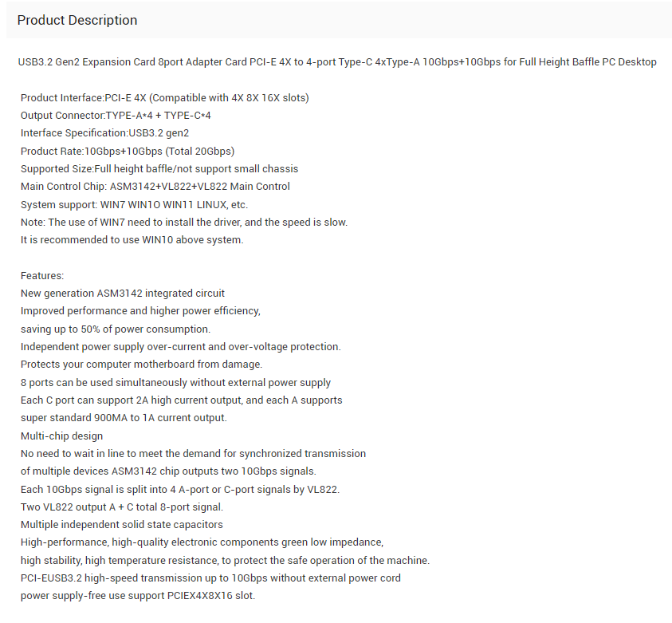This screenshot has height=623, width=672.
Task: Click the Product Rate 10Gbps+10Gbps line
Action: coord(128,152)
